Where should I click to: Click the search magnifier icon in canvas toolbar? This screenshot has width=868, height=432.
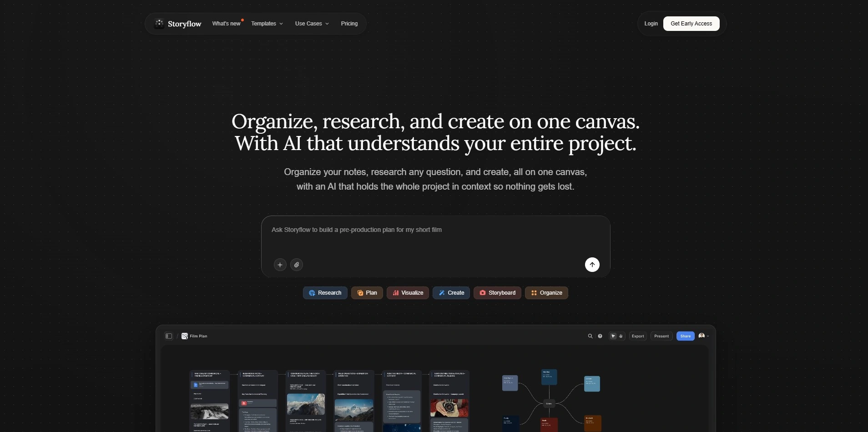[x=590, y=336]
